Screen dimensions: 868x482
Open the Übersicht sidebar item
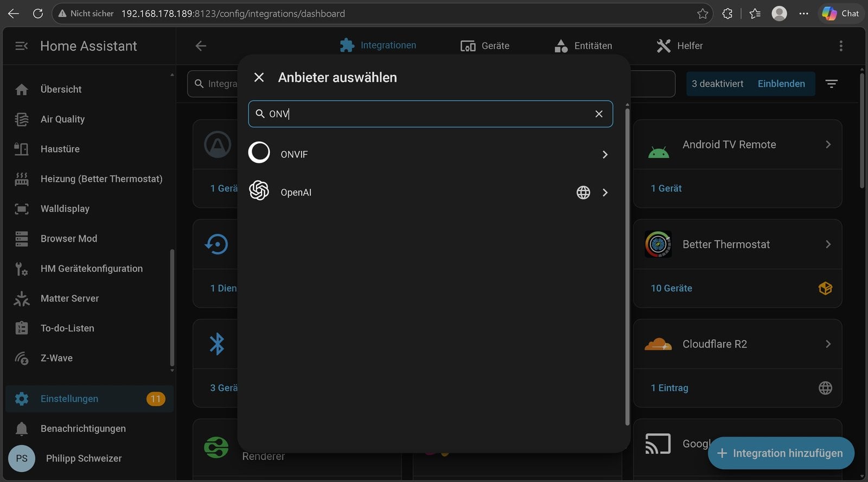tap(90, 89)
